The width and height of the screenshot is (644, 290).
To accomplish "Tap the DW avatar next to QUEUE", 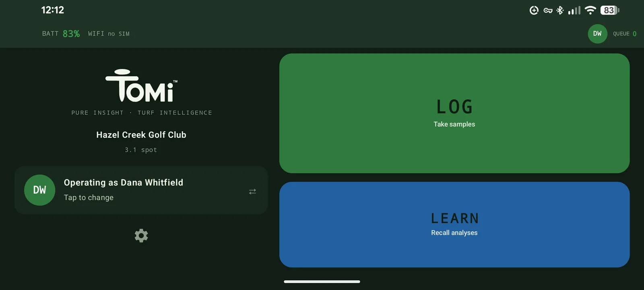I will 597,34.
